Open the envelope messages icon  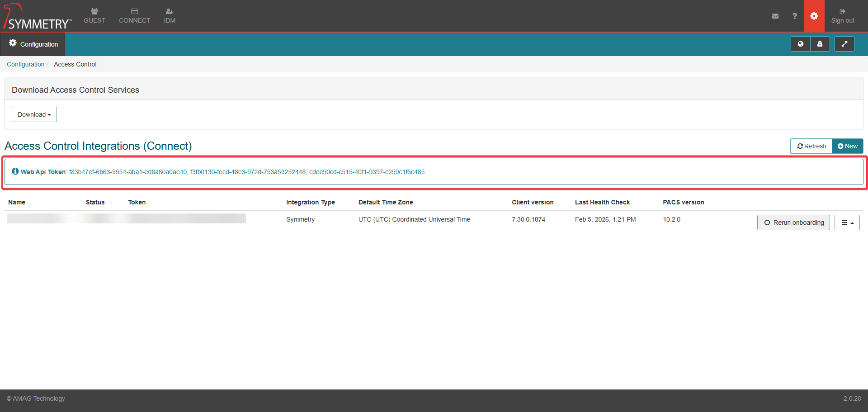pos(775,16)
